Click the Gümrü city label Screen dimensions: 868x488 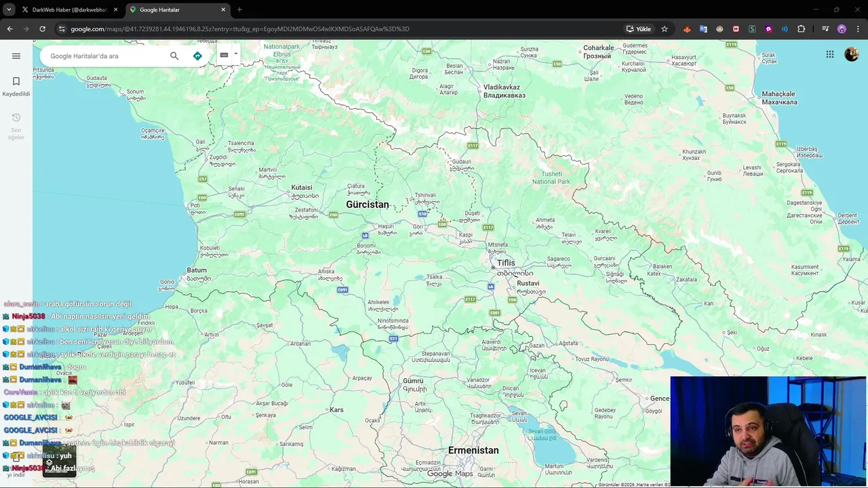(413, 381)
